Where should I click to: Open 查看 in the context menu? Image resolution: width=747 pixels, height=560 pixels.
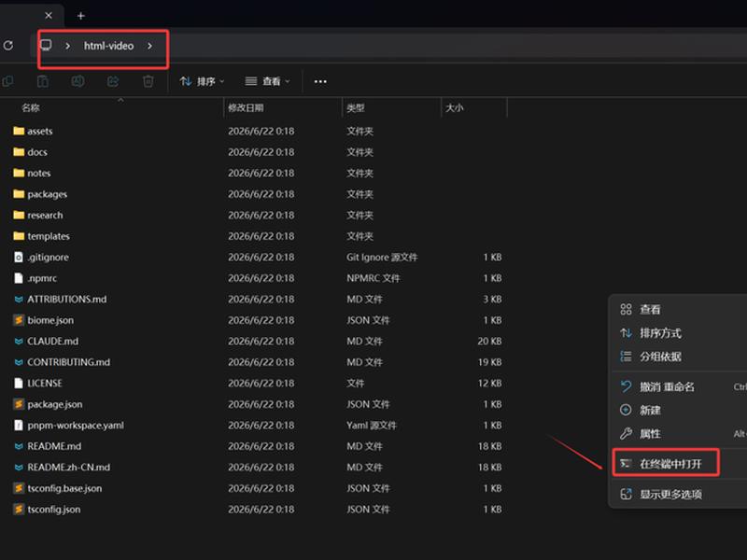coord(650,310)
